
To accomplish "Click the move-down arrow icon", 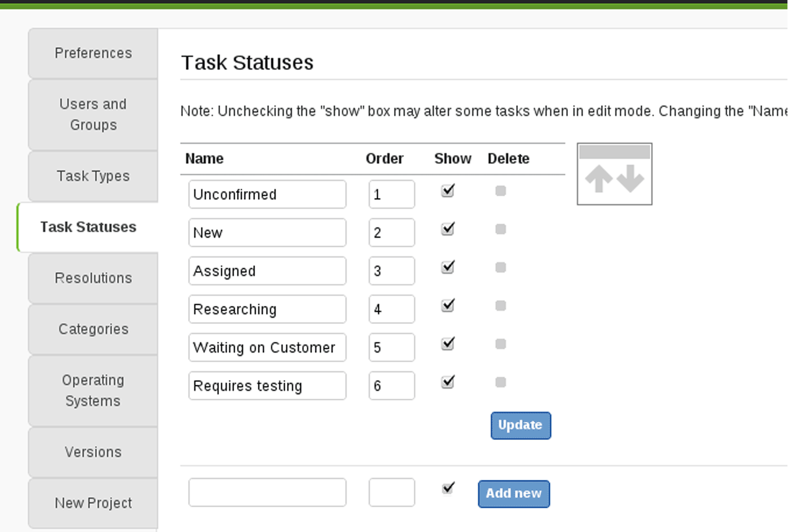I will tap(630, 179).
